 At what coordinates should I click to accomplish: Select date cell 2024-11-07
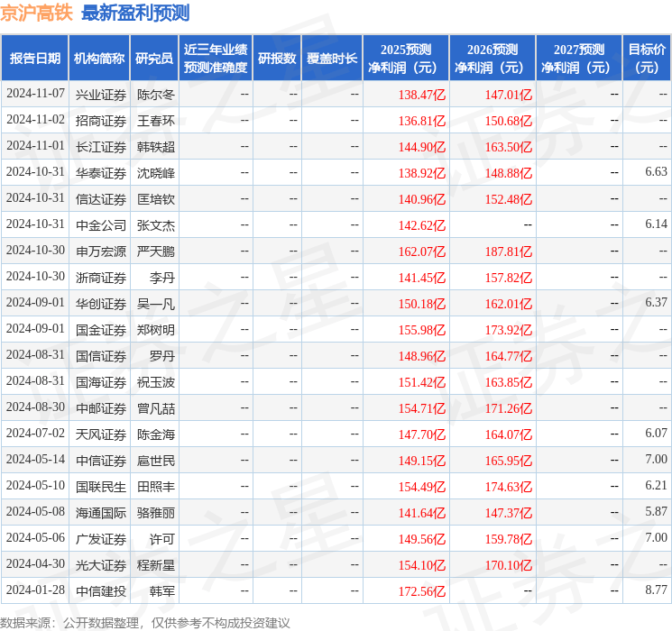click(35, 94)
